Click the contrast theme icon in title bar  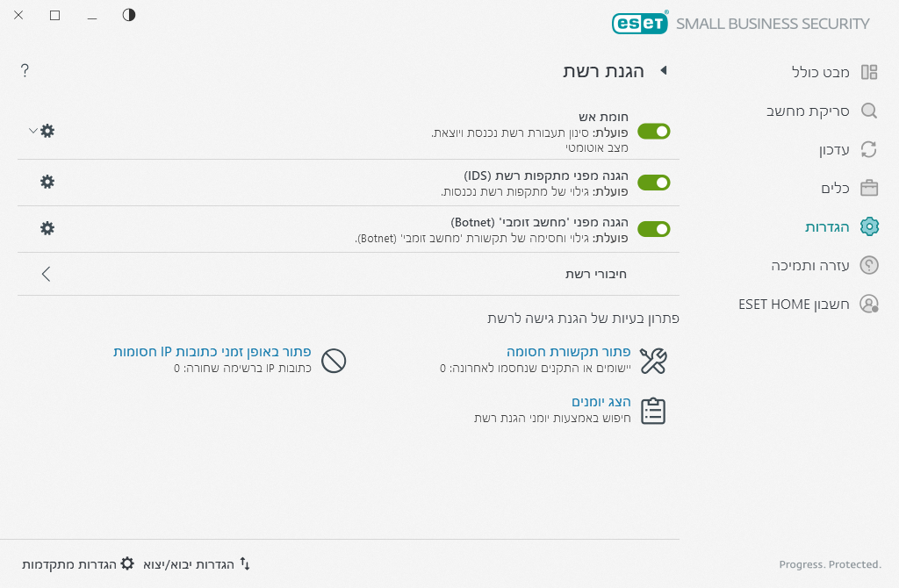tap(129, 15)
